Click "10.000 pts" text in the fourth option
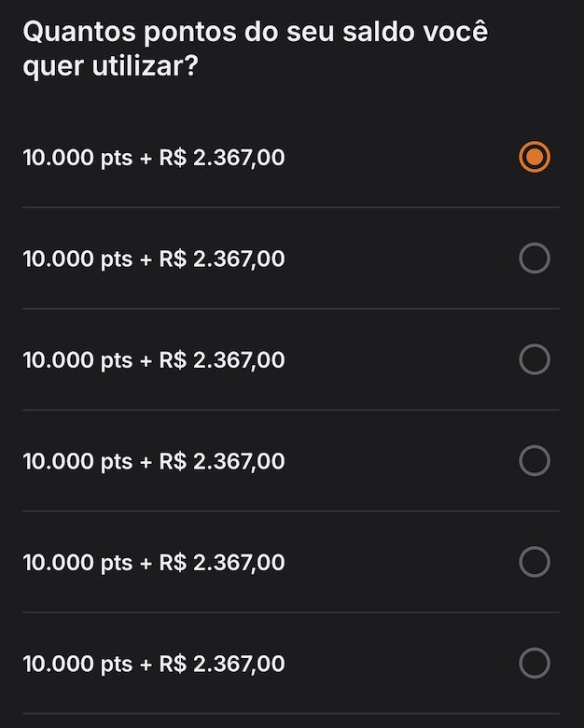Viewport: 584px width, 728px height. [x=77, y=461]
